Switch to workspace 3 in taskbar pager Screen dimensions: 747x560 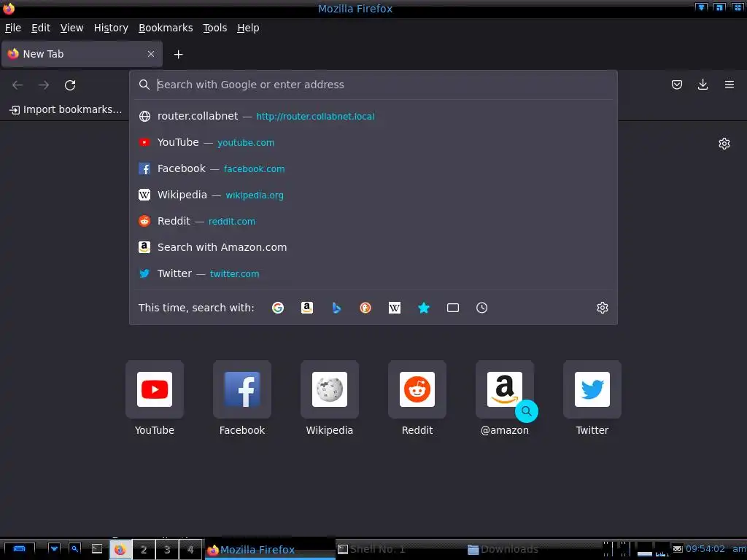click(167, 550)
